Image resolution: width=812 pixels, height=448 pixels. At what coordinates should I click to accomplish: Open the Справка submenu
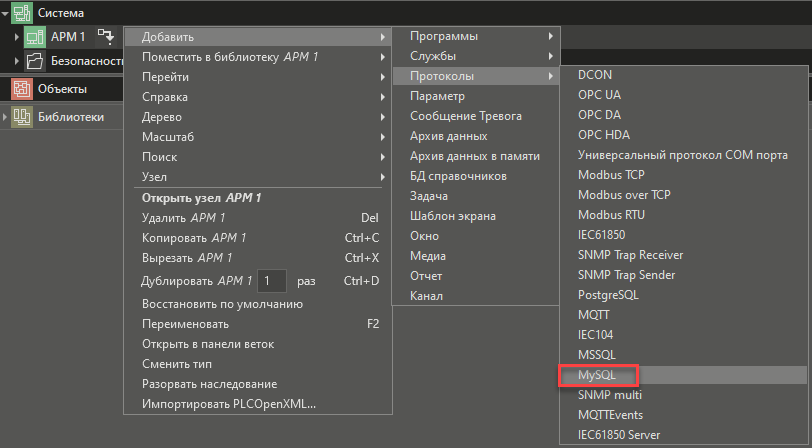click(258, 97)
